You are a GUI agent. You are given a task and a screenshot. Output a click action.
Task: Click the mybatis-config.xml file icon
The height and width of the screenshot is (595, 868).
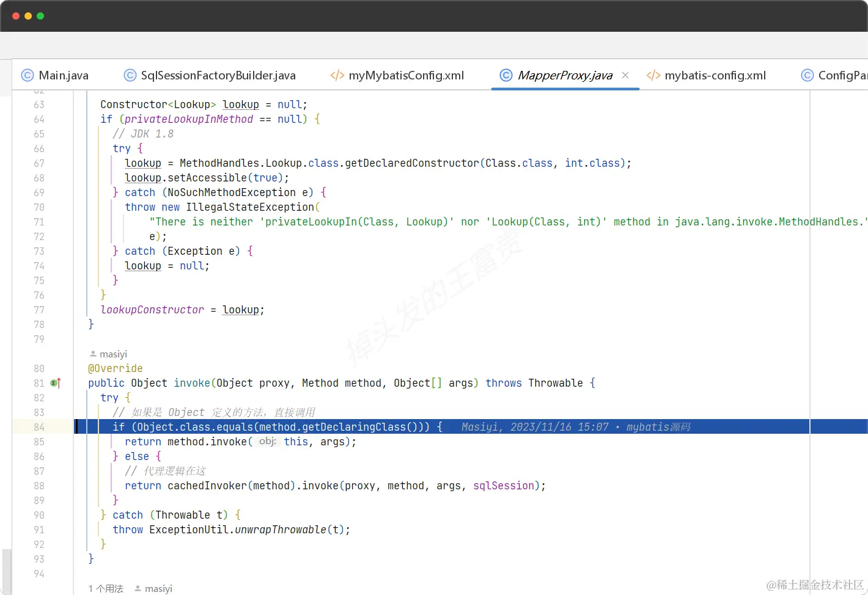pos(653,75)
